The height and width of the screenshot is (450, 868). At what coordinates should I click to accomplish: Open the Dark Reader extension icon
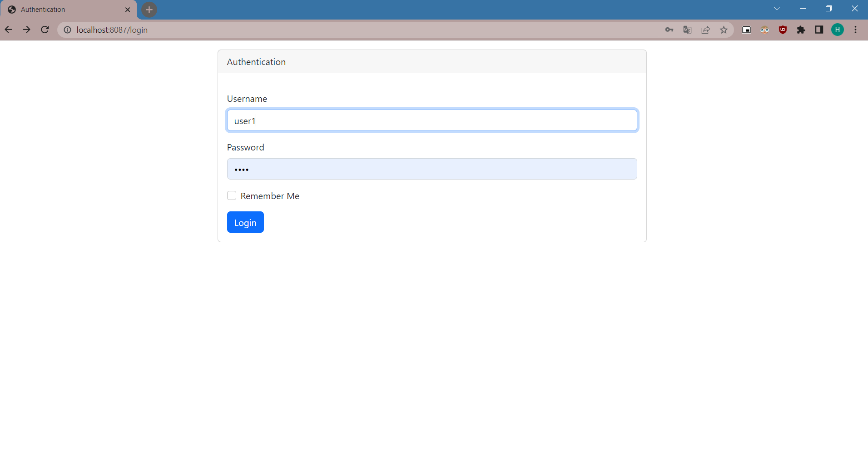click(764, 30)
